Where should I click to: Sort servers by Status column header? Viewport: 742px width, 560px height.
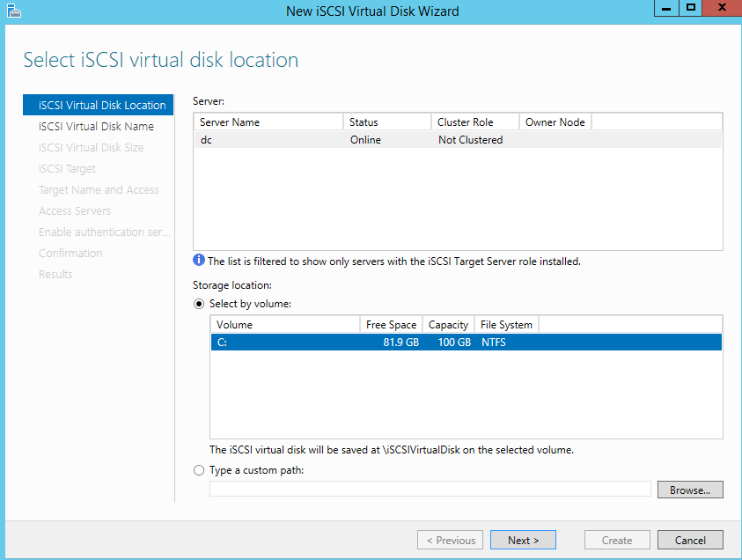tap(387, 122)
